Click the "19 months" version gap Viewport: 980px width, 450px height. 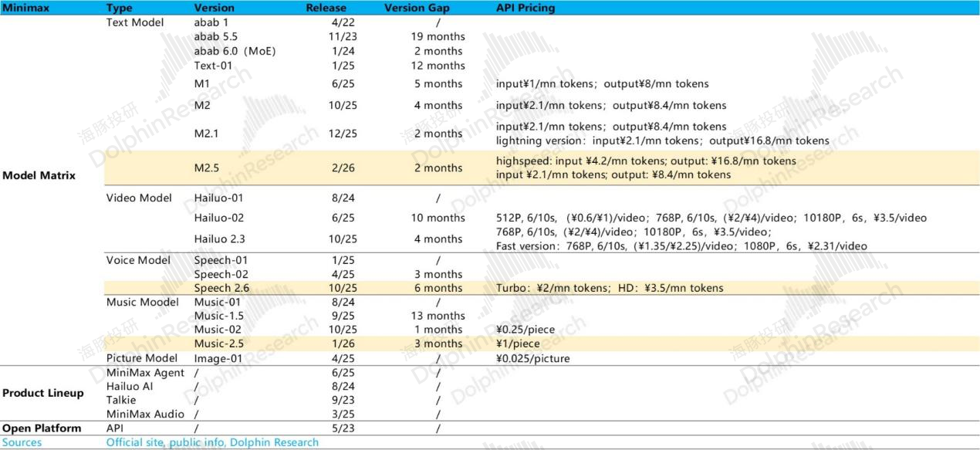[438, 36]
